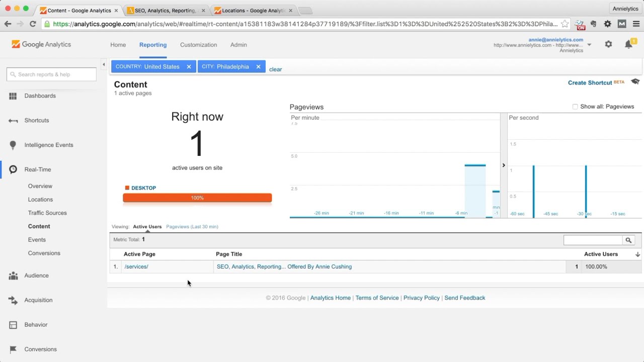Remove the City: Philadelphia filter
644x362 pixels.
[x=258, y=67]
